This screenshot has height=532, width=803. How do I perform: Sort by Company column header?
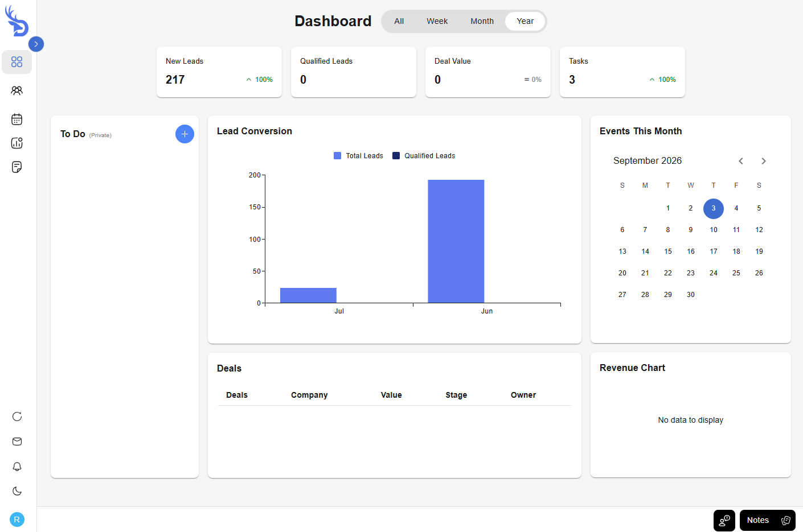click(309, 395)
